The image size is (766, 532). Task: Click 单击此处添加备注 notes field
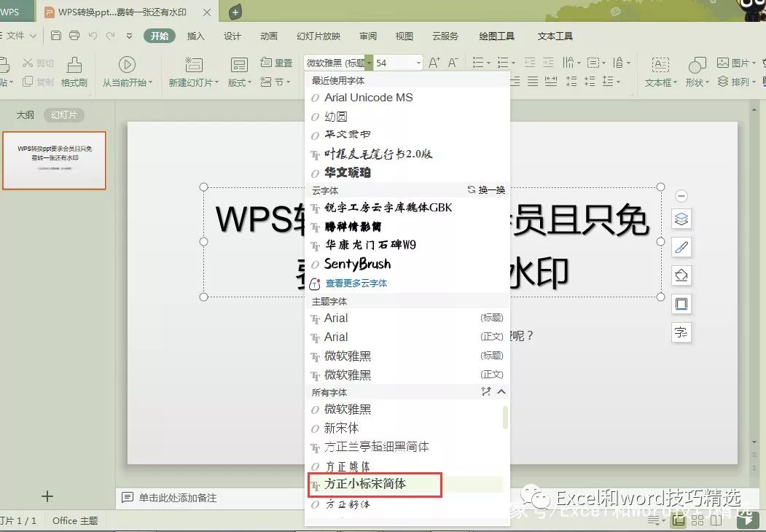(x=178, y=498)
